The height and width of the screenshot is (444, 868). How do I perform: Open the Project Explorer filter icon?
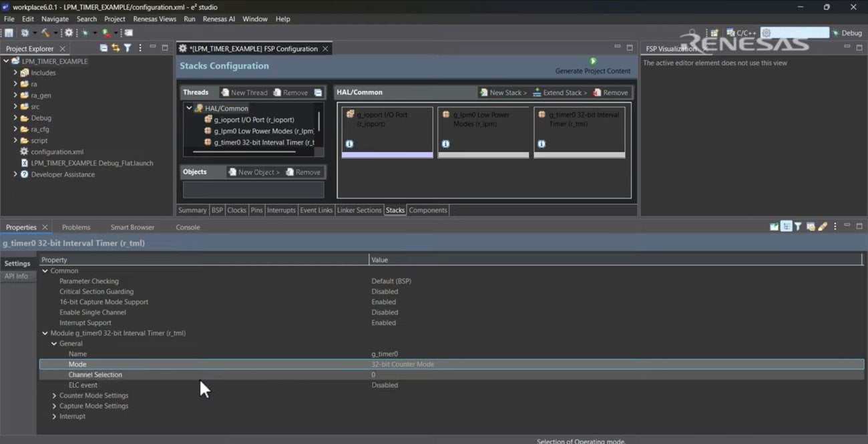click(128, 48)
